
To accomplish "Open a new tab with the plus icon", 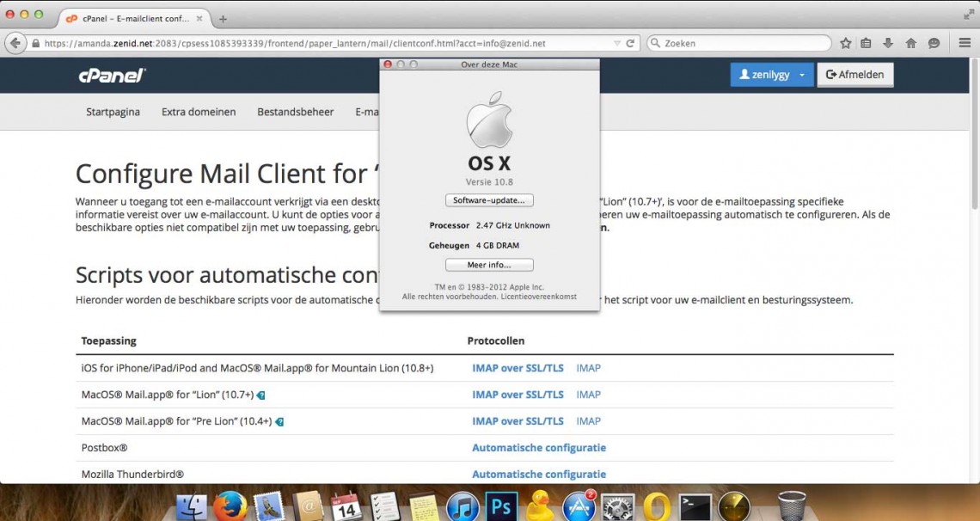I will click(223, 19).
